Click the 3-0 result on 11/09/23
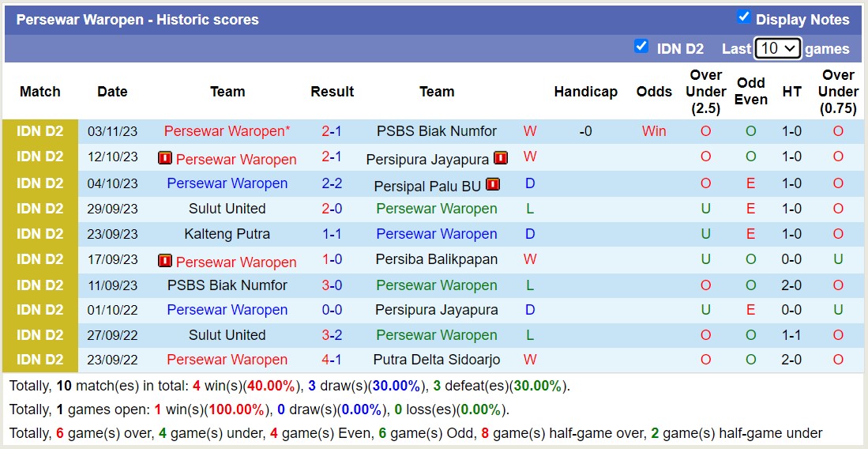868x449 pixels. coord(332,285)
